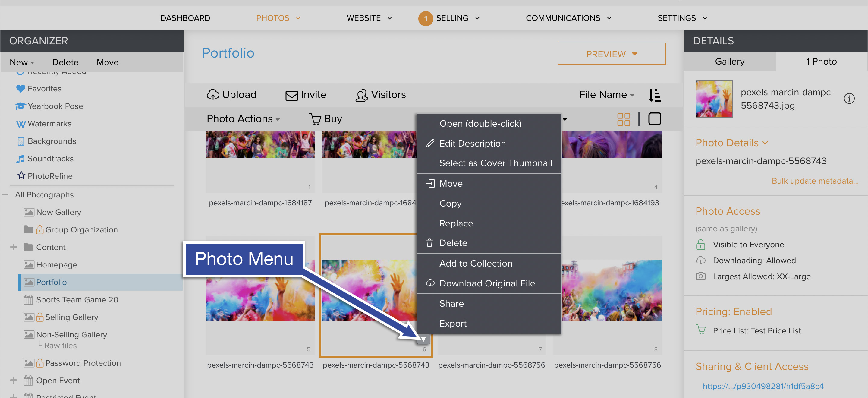Click the New Gallery image icon
The image size is (868, 398).
pyautogui.click(x=29, y=212)
